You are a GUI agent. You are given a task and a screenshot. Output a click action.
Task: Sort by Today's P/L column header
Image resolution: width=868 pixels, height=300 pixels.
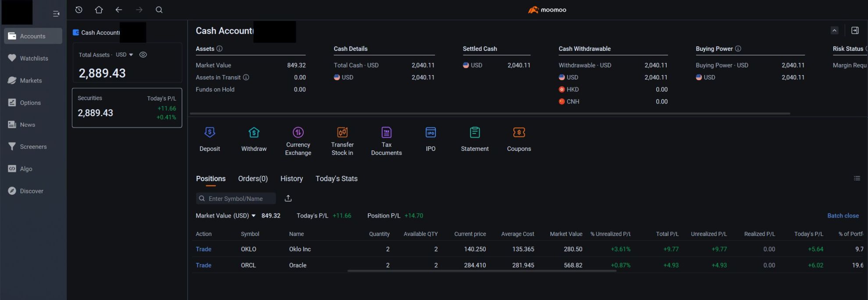pos(809,234)
